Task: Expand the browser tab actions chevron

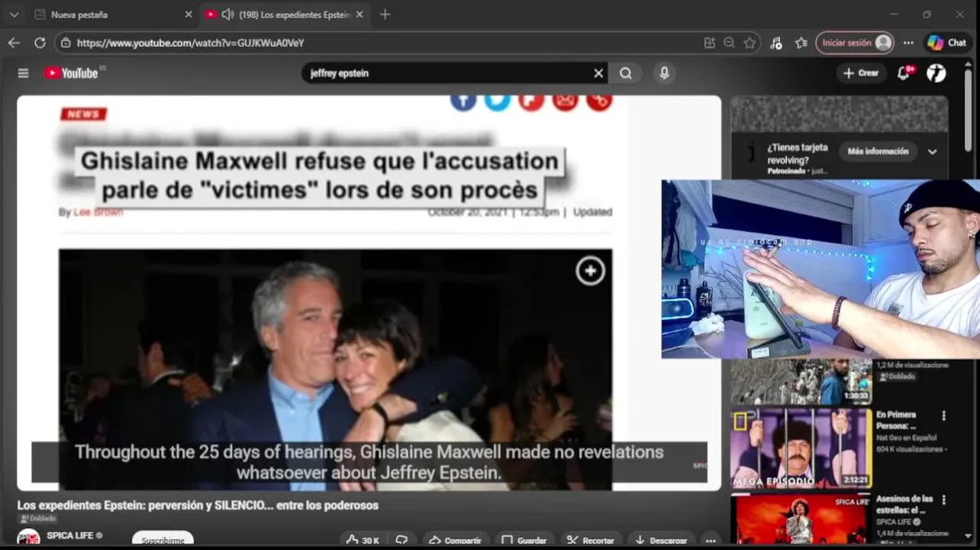Action: 14,15
